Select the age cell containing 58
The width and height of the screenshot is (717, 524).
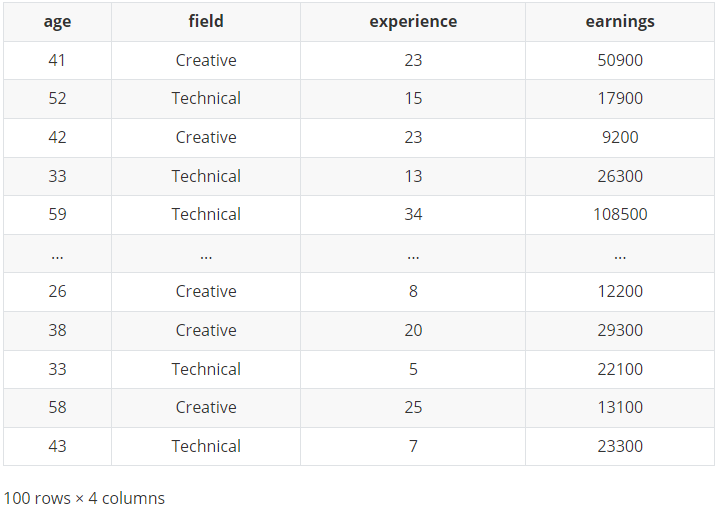57,407
